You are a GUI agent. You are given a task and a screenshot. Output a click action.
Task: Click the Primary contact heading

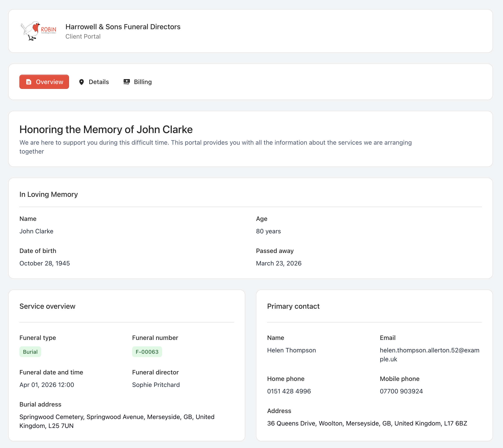[x=293, y=306]
